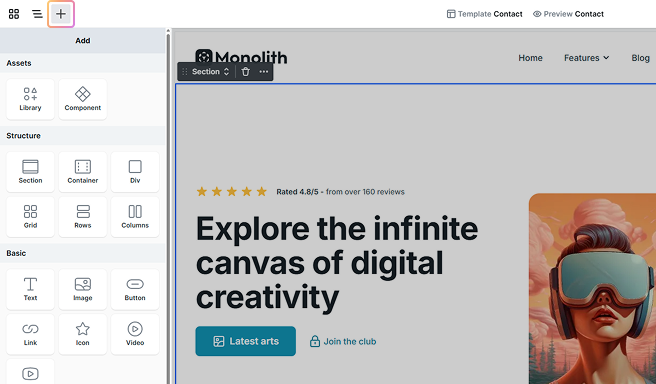
Task: Add an Image element
Action: coord(83,289)
